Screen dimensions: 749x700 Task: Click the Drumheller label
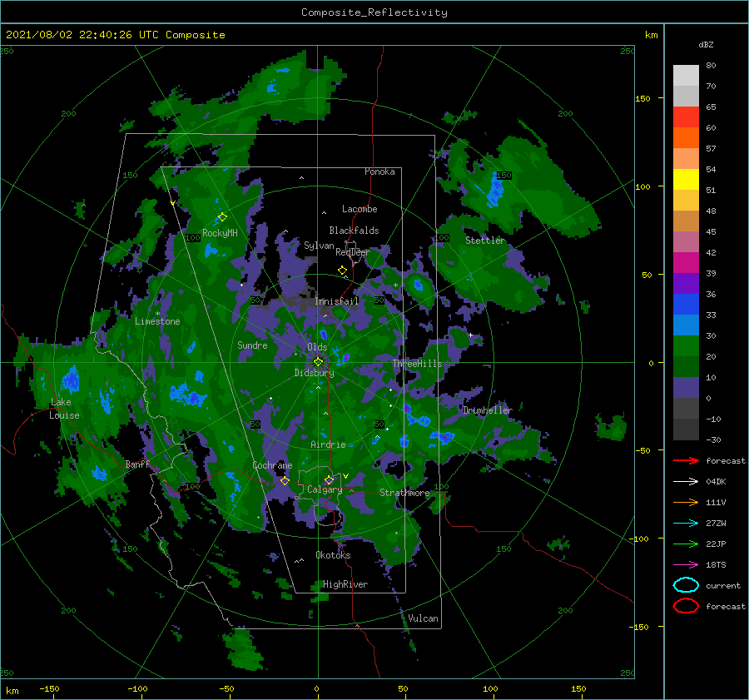[487, 410]
